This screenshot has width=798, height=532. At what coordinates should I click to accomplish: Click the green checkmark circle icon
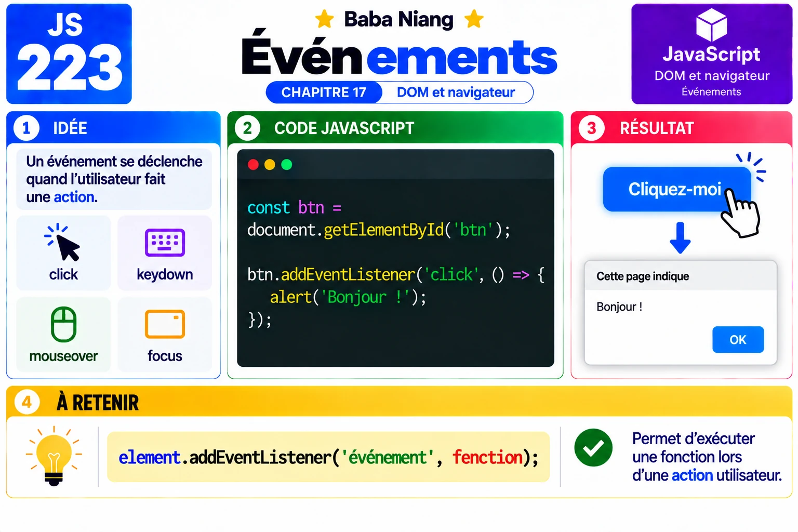click(593, 447)
